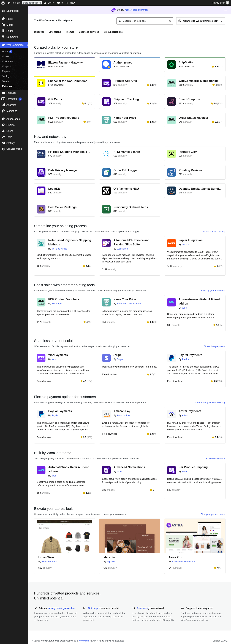Click the Optimize your shipping link

(213, 232)
